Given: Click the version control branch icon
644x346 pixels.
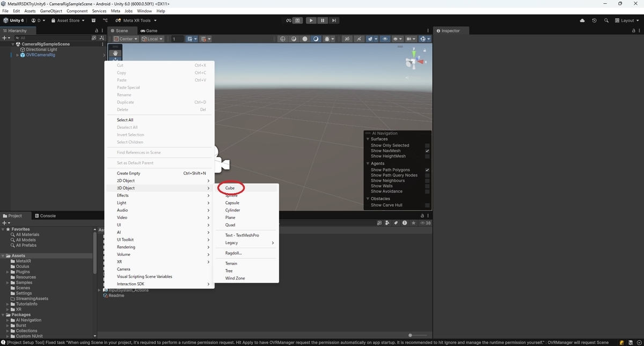Looking at the screenshot, I should [x=105, y=20].
